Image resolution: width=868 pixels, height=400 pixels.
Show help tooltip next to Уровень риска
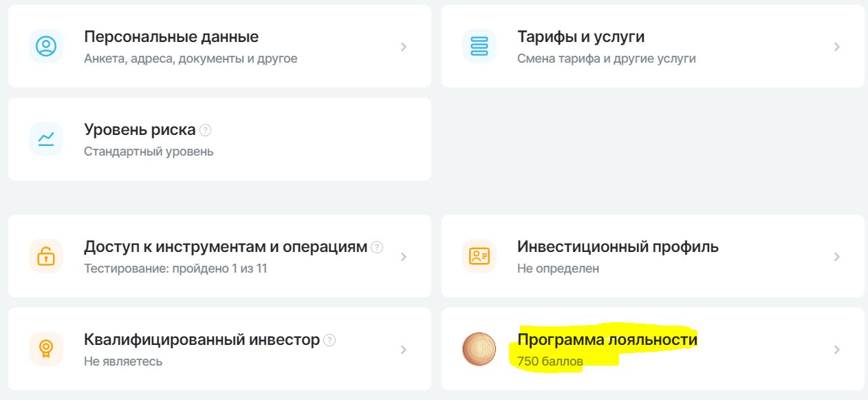coord(205,130)
